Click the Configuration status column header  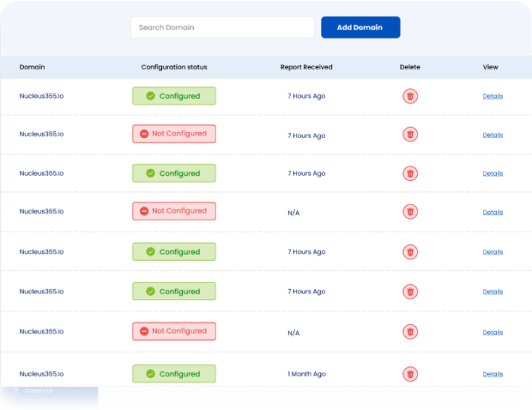[x=173, y=67]
